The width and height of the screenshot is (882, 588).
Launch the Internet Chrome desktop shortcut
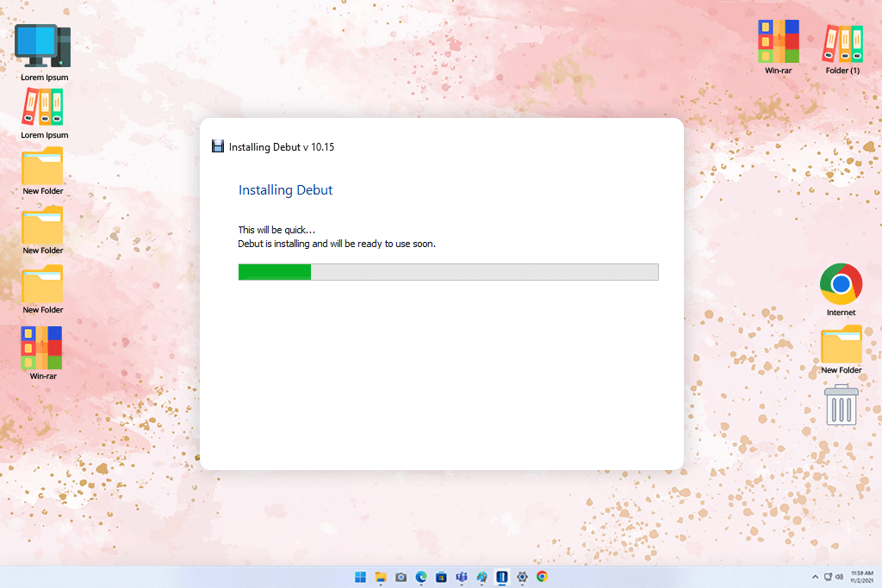coord(841,284)
